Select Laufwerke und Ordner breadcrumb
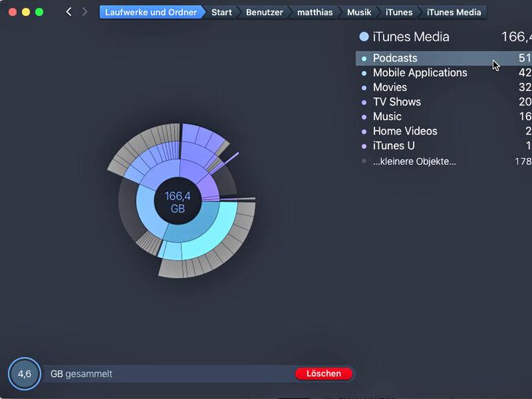Screen dimensions: 532x399 [x=151, y=12]
